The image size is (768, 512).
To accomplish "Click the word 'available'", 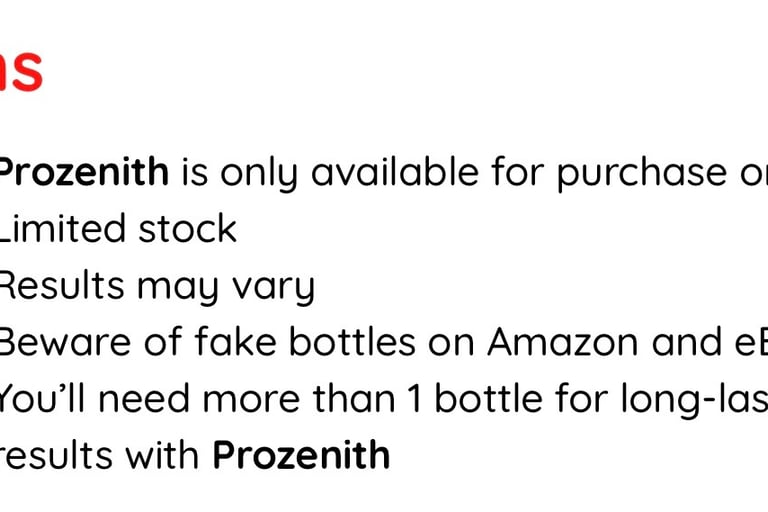I will pos(395,171).
